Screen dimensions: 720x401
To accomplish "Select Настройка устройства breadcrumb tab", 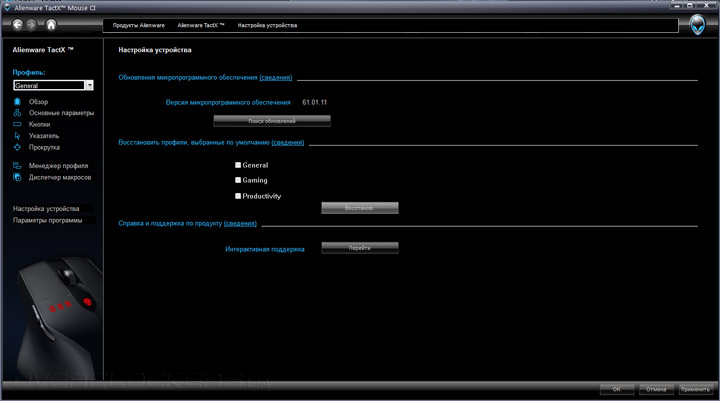I will (x=267, y=25).
